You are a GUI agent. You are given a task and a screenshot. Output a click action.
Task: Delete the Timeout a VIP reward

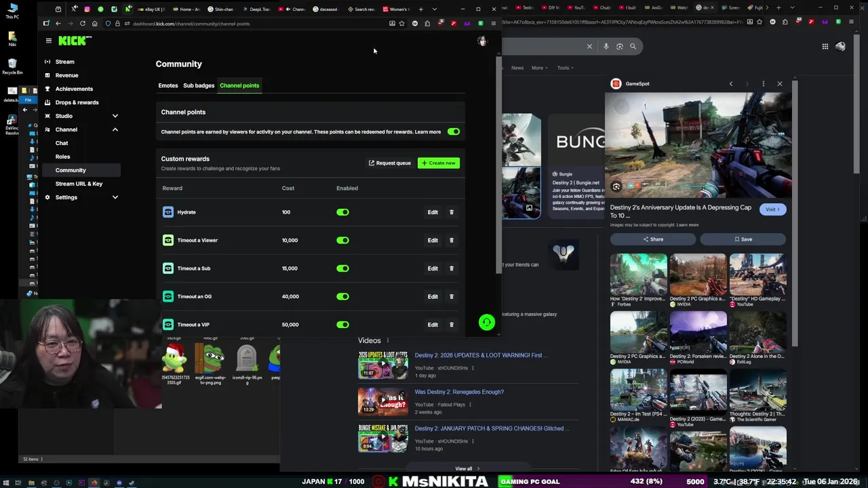pyautogui.click(x=452, y=325)
